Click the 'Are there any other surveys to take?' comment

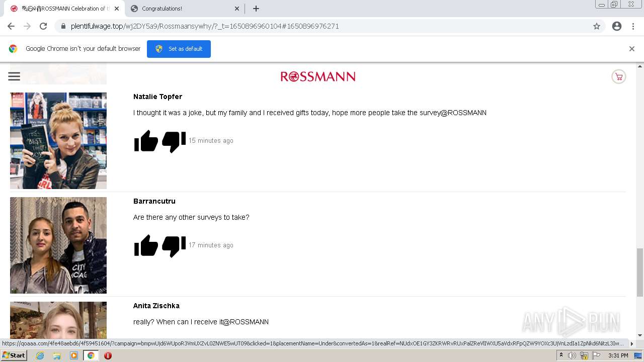[x=191, y=217]
